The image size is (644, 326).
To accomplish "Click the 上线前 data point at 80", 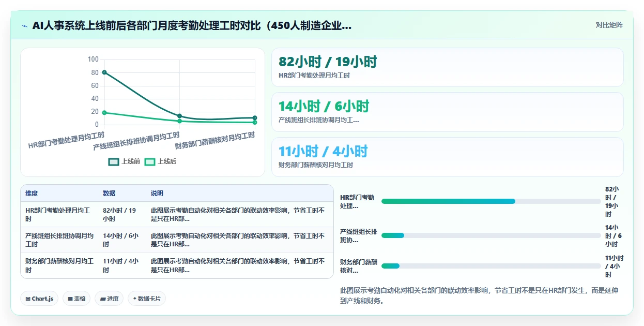I will tap(104, 72).
